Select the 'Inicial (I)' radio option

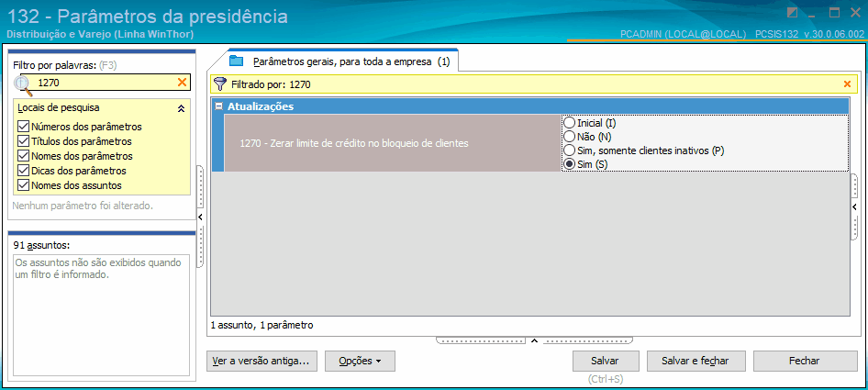coord(569,122)
